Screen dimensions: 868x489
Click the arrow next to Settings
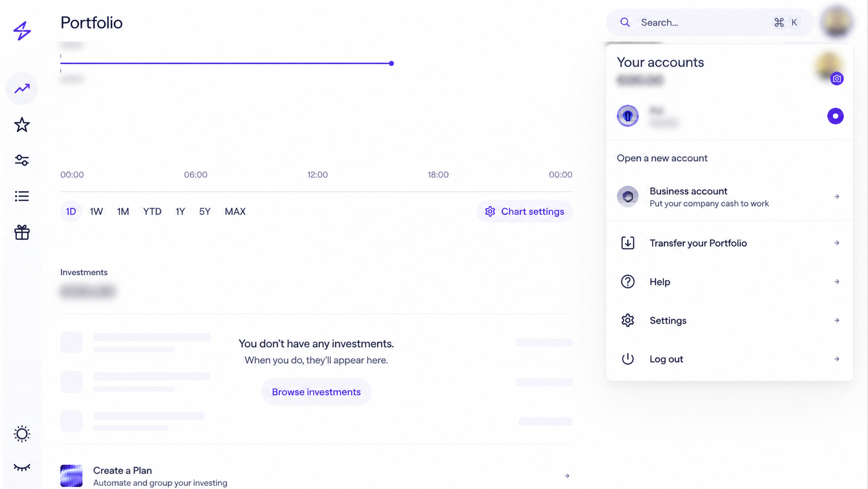[837, 320]
